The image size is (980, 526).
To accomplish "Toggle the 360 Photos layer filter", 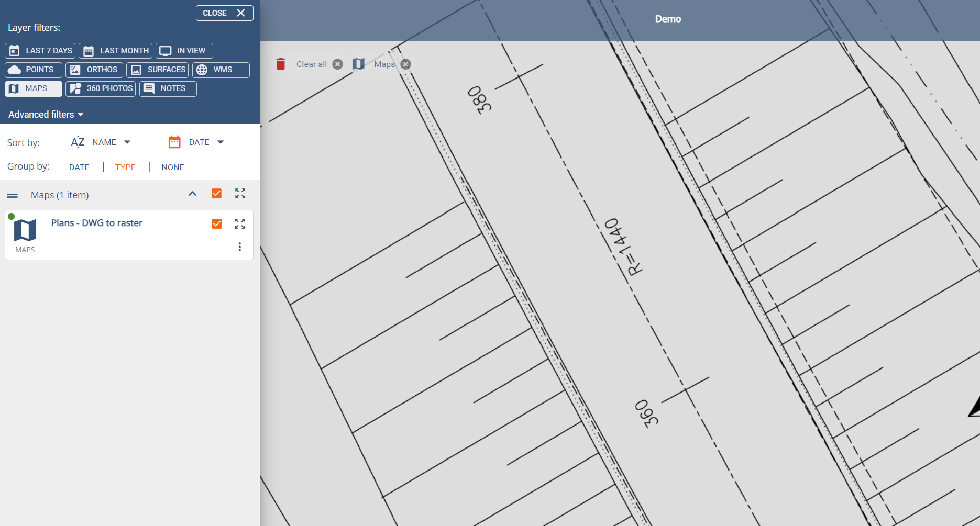I will pos(101,89).
